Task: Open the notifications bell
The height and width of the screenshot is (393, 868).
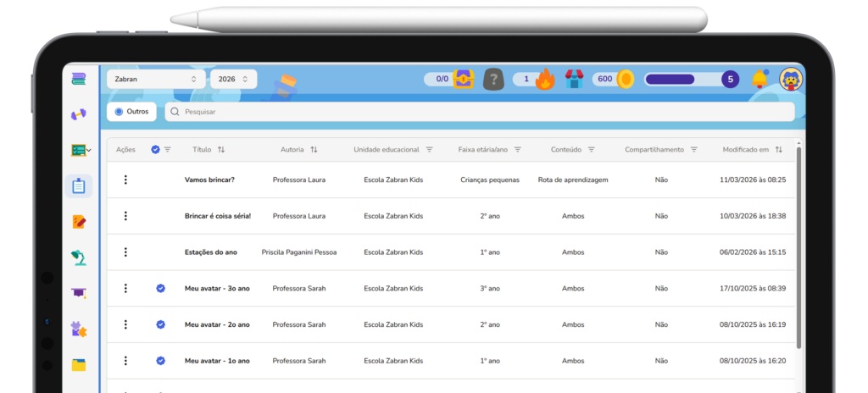Action: (759, 79)
